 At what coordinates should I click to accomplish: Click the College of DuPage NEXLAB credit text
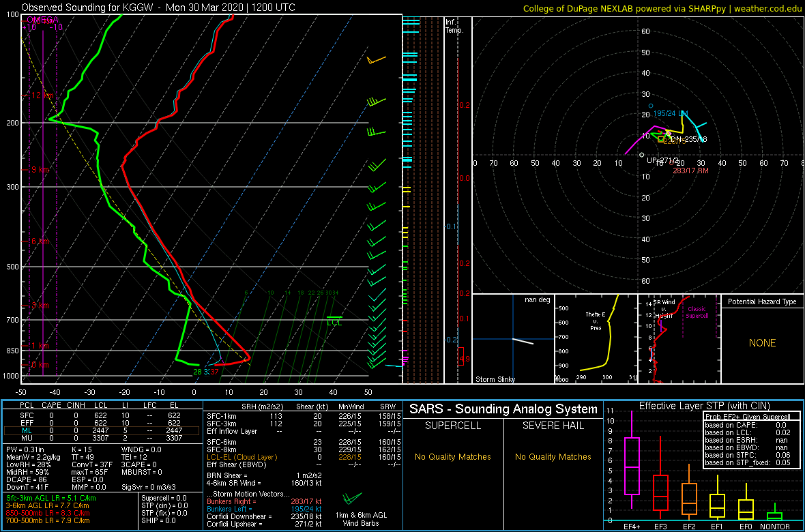(x=662, y=8)
